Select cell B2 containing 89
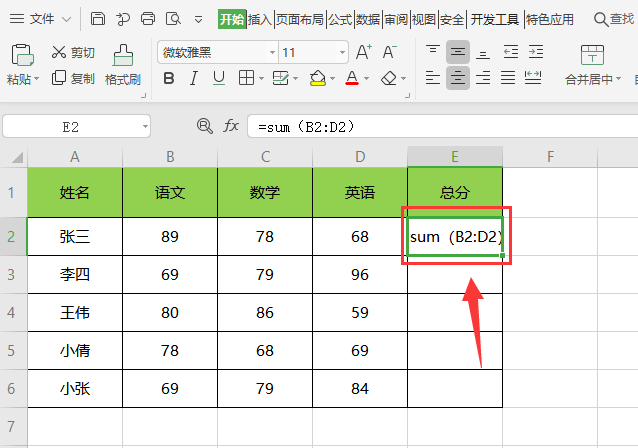Viewport: 638px width, 448px height. click(170, 235)
